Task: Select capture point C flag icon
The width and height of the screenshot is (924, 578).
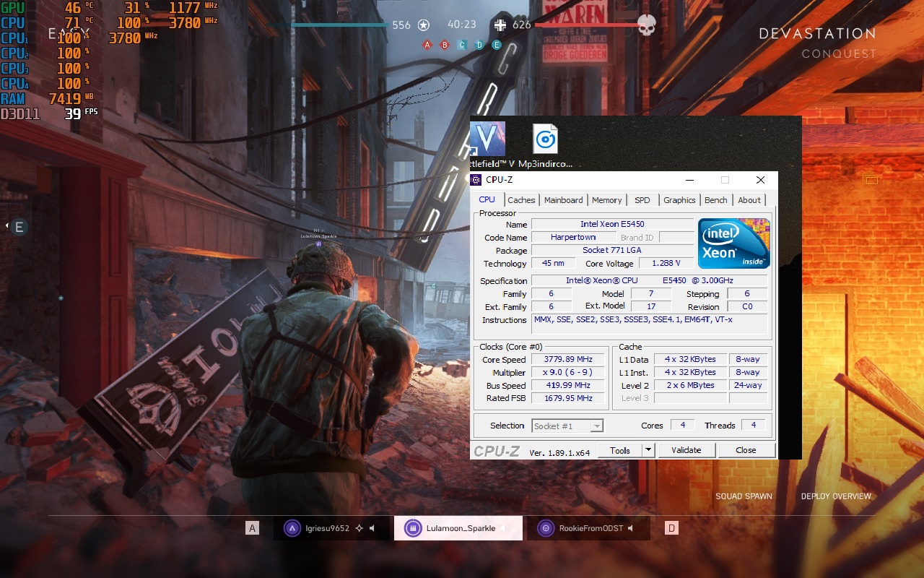Action: [461, 45]
